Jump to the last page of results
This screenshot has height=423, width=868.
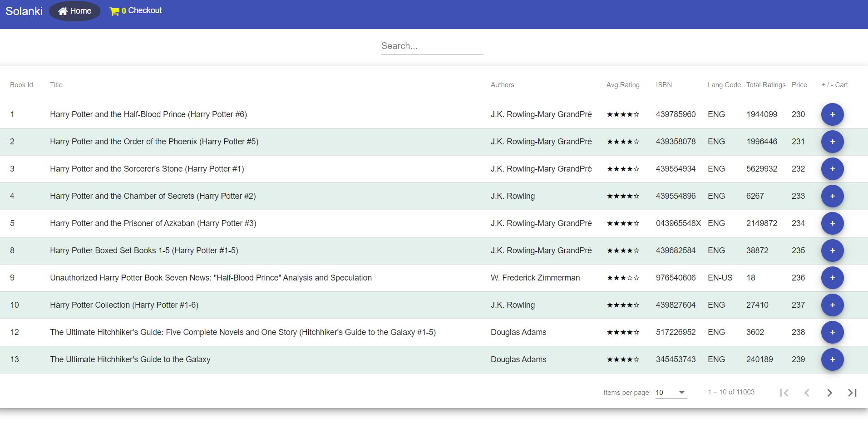852,393
